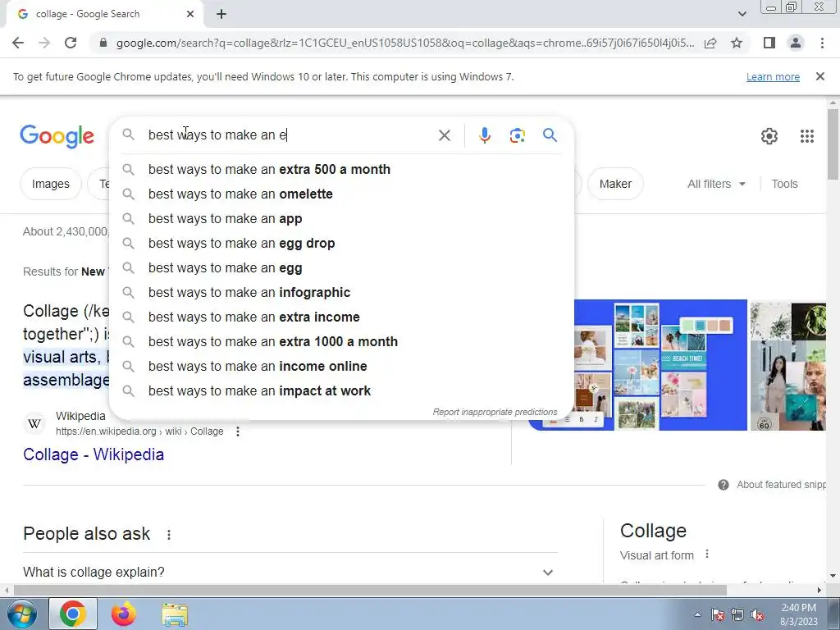Open Google settings gear

tap(769, 136)
